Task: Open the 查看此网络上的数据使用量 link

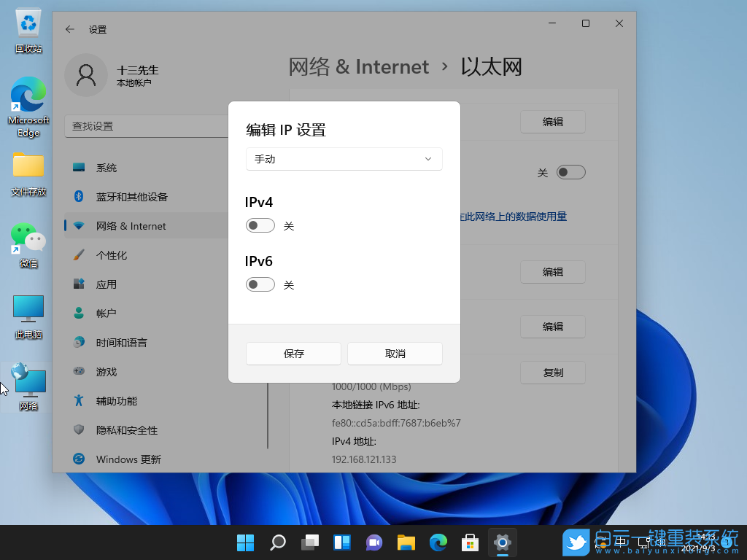Action: pyautogui.click(x=526, y=217)
